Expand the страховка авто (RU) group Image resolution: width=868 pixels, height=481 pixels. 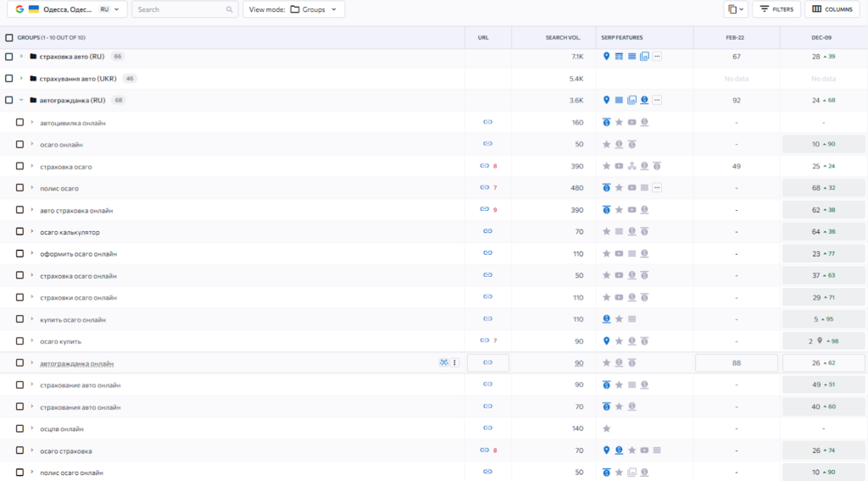21,56
